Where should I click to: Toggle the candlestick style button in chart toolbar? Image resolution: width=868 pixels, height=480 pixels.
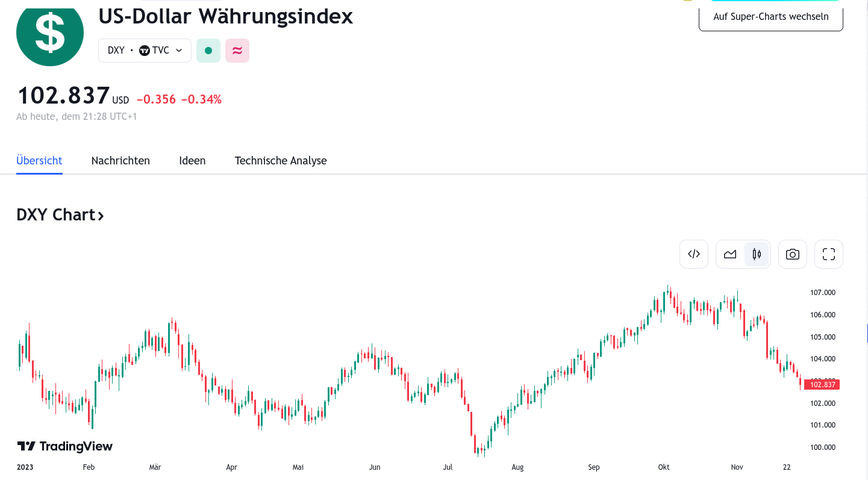coord(757,254)
